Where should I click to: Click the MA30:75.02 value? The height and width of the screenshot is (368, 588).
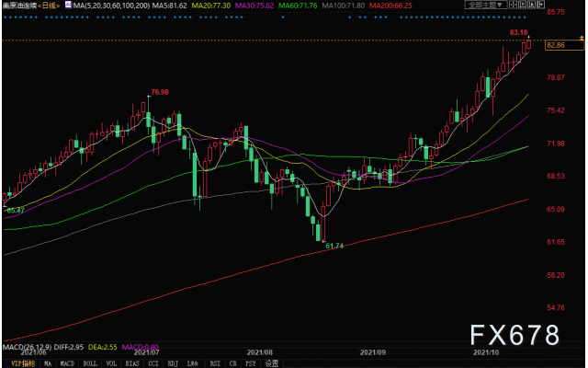pyautogui.click(x=254, y=6)
